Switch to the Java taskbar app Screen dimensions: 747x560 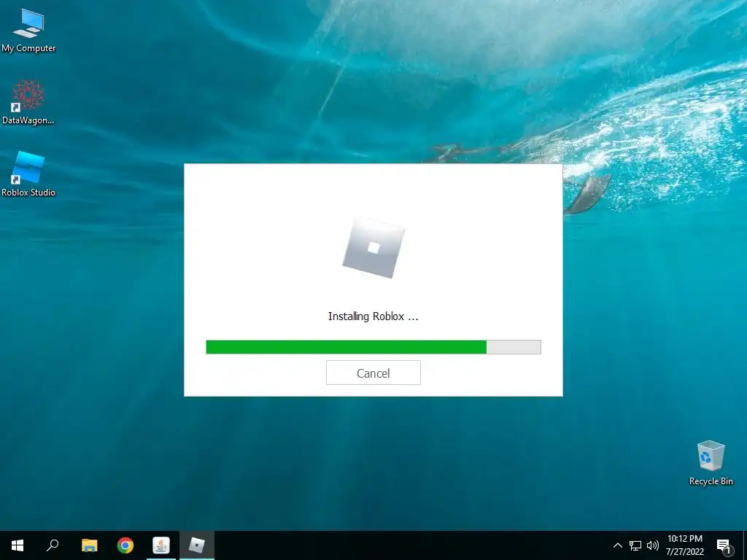pos(161,545)
